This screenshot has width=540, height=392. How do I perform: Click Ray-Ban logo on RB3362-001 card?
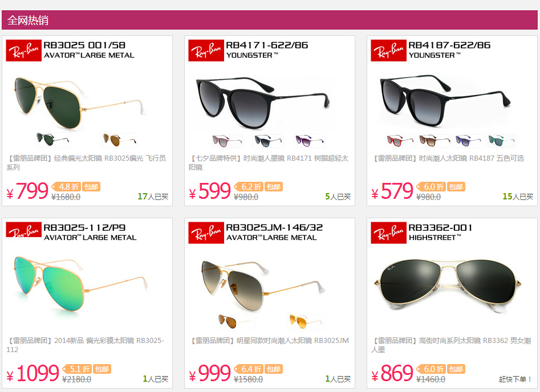pyautogui.click(x=388, y=232)
